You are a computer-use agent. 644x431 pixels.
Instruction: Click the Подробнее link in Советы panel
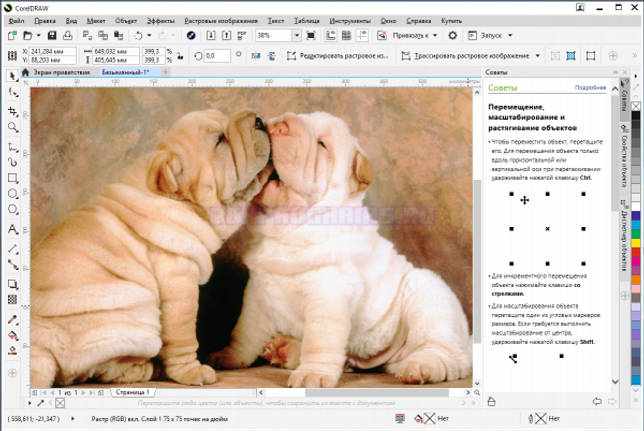(590, 88)
